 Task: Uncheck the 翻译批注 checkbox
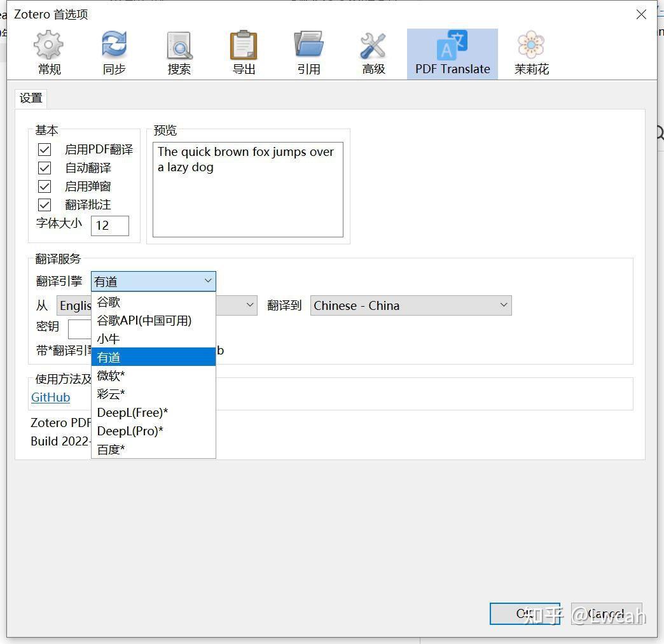44,205
